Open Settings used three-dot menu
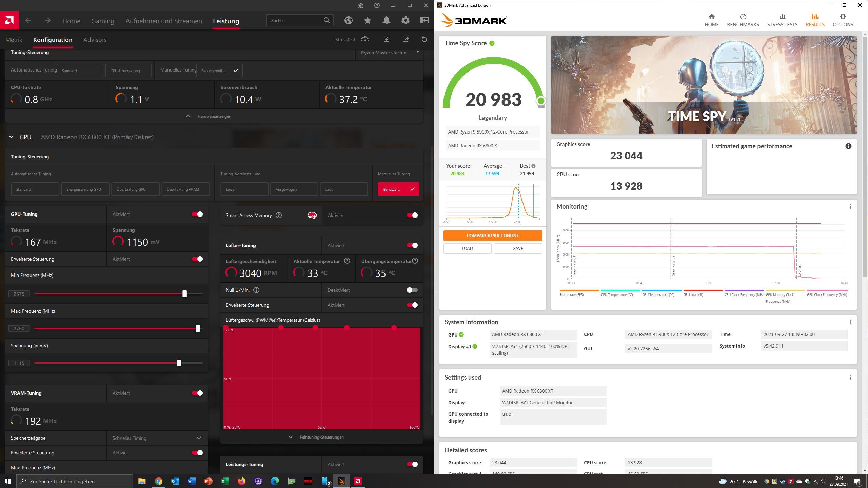This screenshot has width=868, height=488. tap(850, 377)
